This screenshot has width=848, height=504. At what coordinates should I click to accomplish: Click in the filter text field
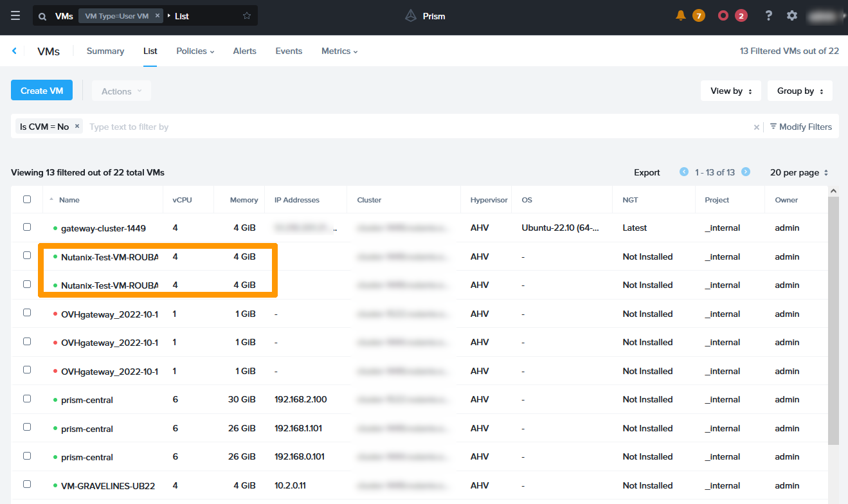pos(386,127)
